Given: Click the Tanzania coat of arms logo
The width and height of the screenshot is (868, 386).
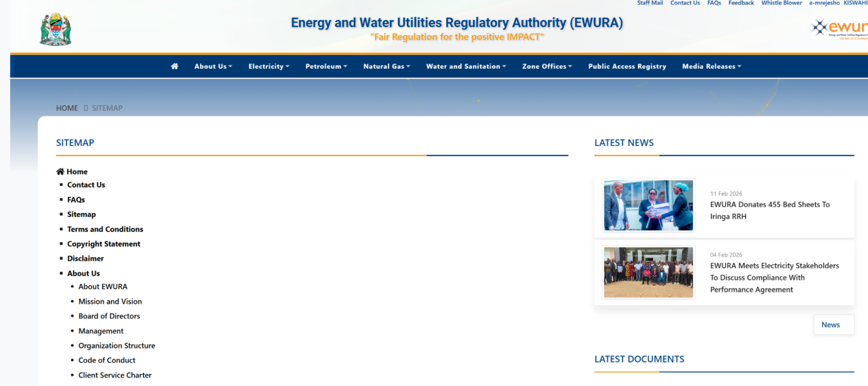Looking at the screenshot, I should tap(56, 29).
